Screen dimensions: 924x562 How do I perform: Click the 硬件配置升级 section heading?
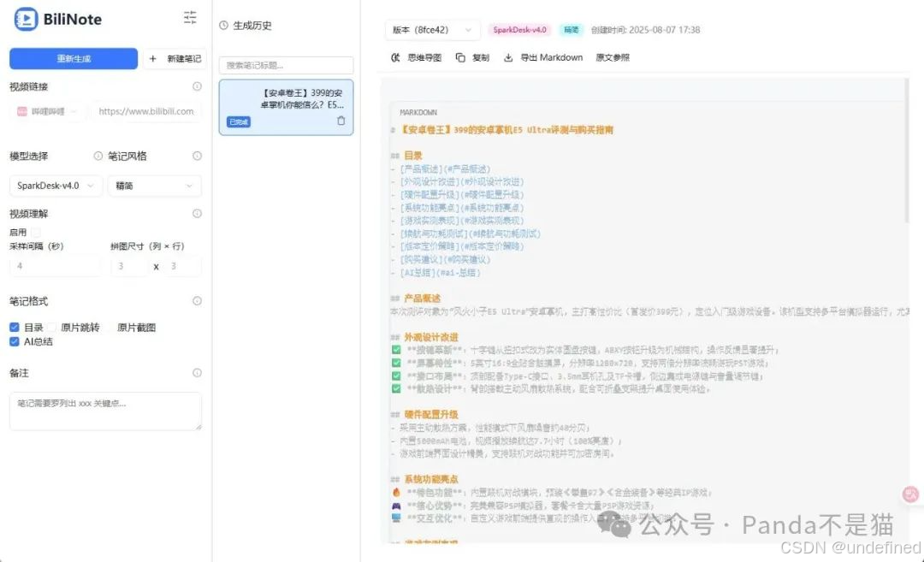click(x=431, y=415)
